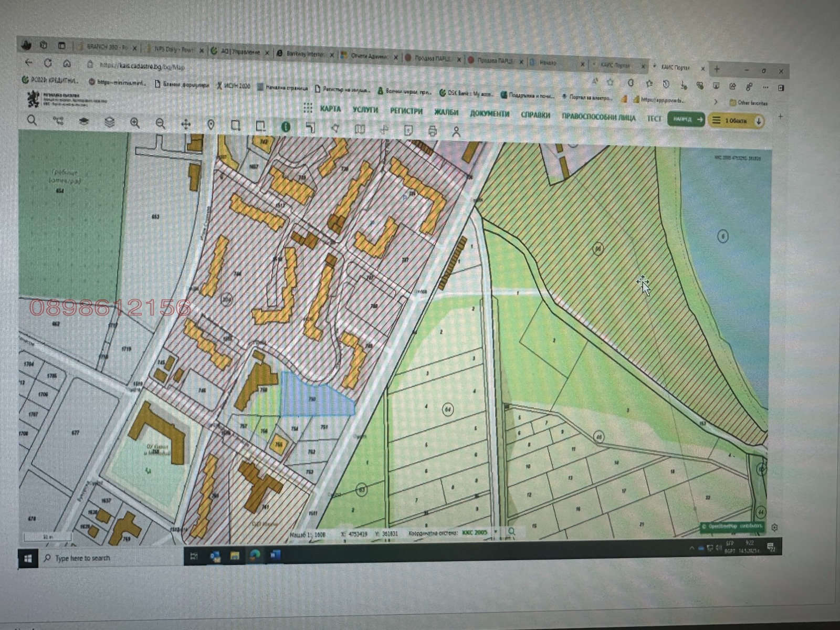Select the pan arrows tool

[185, 124]
